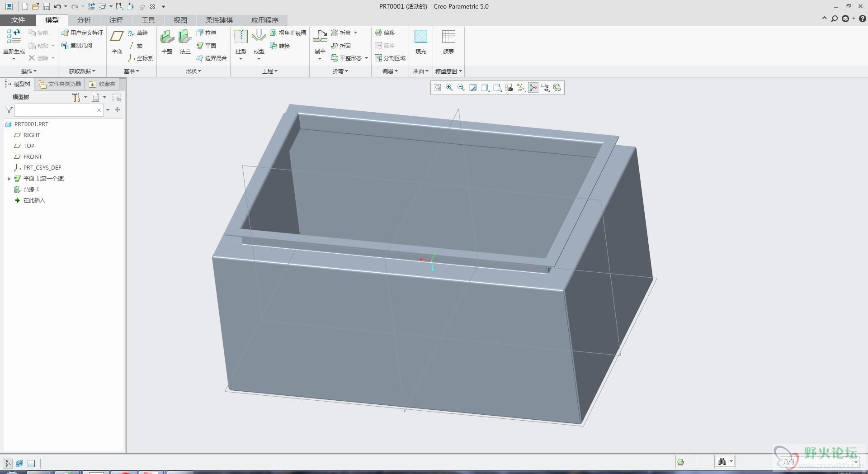Click the Fill (填充) surface tool
The image size is (868, 474).
coord(421,42)
